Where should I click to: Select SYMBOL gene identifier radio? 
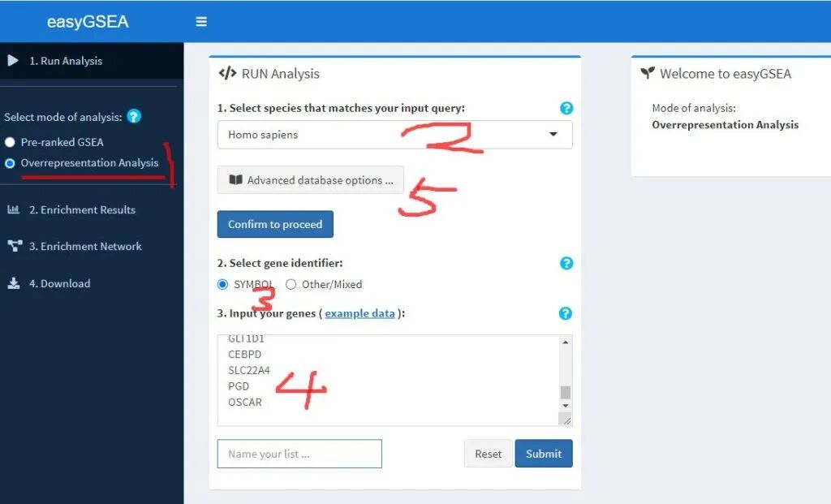click(x=222, y=285)
